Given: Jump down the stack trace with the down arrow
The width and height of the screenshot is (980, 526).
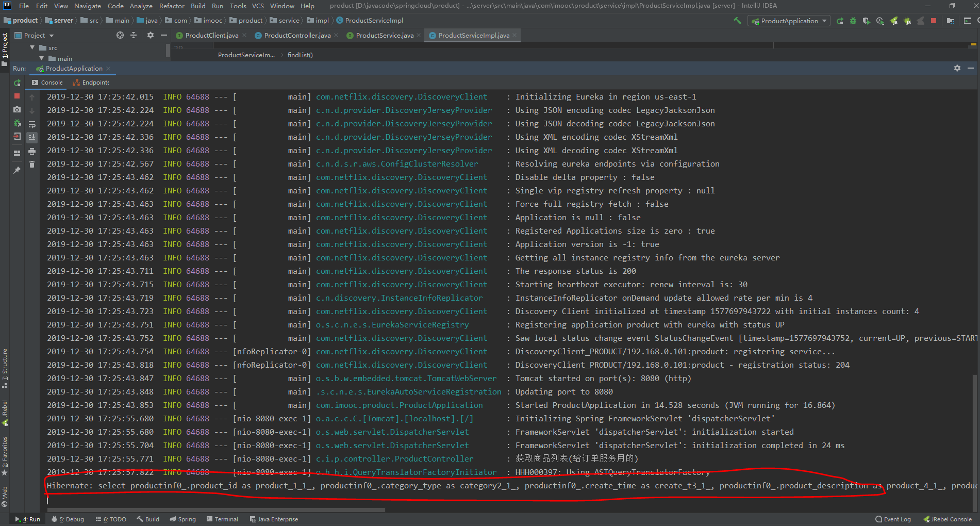Looking at the screenshot, I should [32, 110].
